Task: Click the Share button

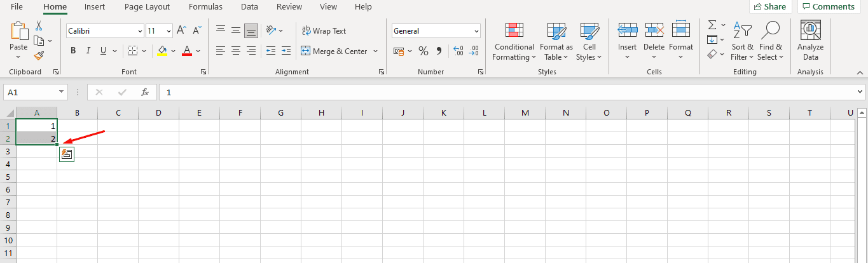Action: click(769, 7)
